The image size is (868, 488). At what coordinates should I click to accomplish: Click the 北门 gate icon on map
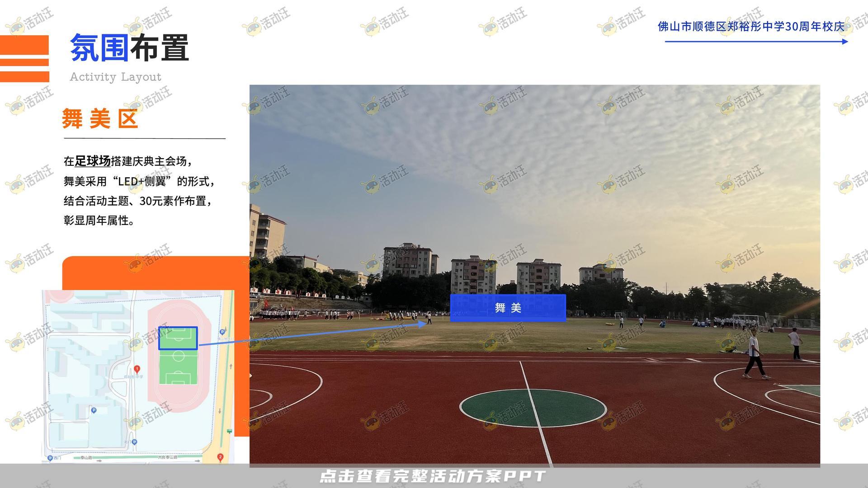(135, 441)
